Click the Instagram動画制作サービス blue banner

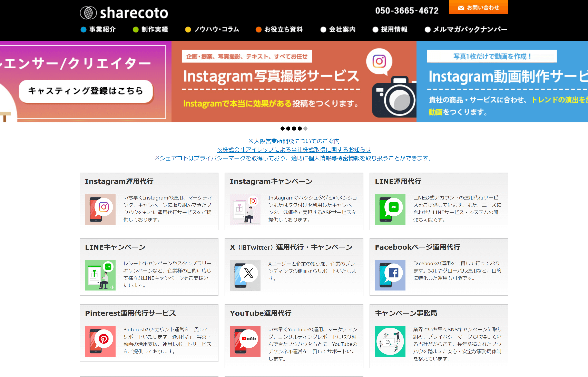pos(502,82)
